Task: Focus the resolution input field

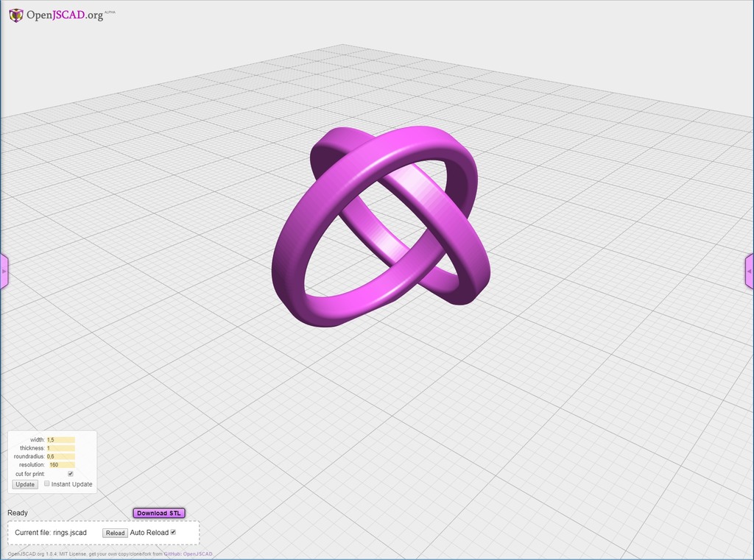Action: 62,465
